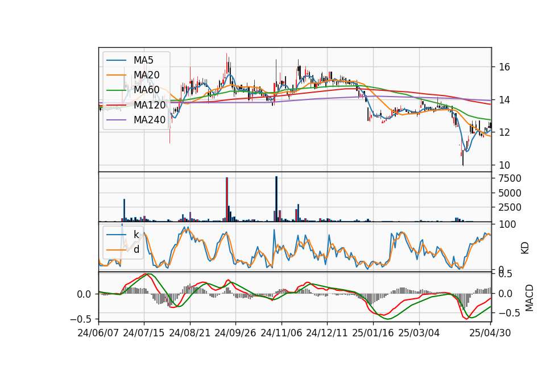Click the tall volume bar near 24/09/26
The height and width of the screenshot is (392, 546).
227,199
